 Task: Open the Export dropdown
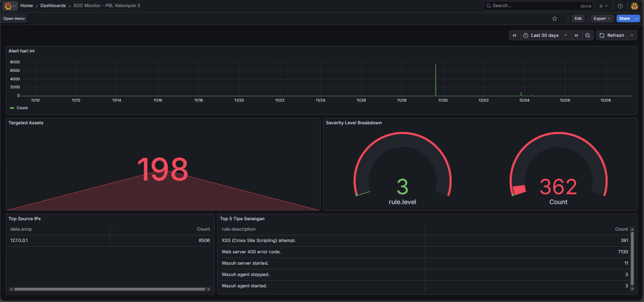pyautogui.click(x=601, y=18)
